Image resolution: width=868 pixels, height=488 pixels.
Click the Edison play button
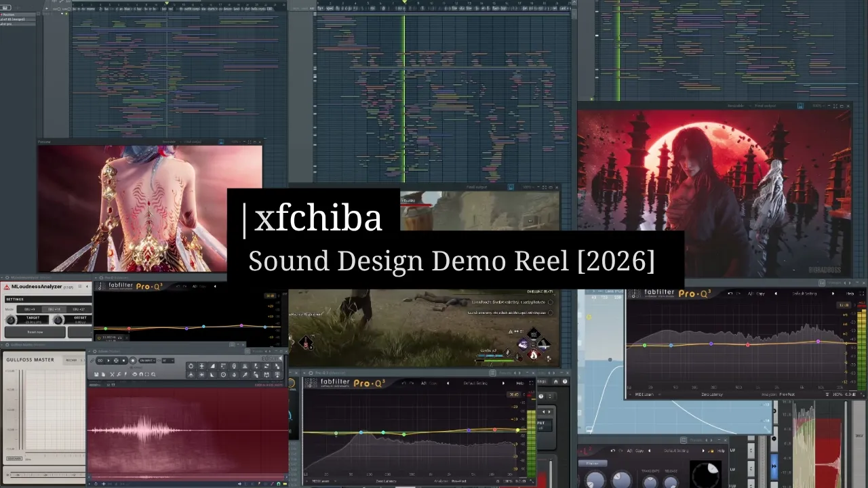pos(108,361)
